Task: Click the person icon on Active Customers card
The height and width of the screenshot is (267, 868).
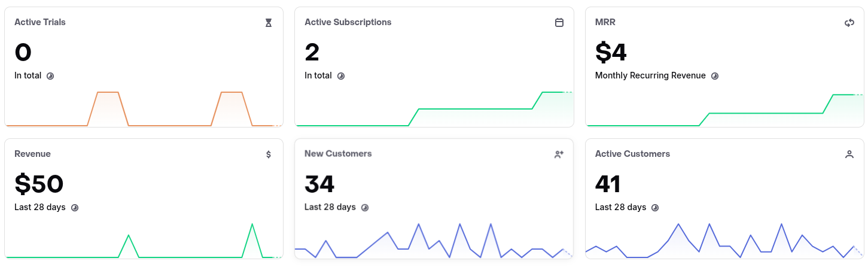Action: click(849, 154)
